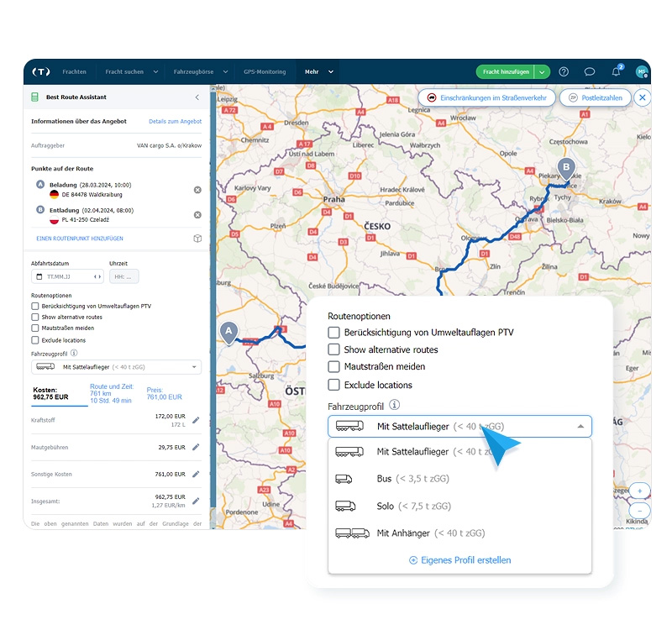Select the Solo (< 7,5 t zGG) profile
Image resolution: width=672 pixels, height=630 pixels.
459,507
